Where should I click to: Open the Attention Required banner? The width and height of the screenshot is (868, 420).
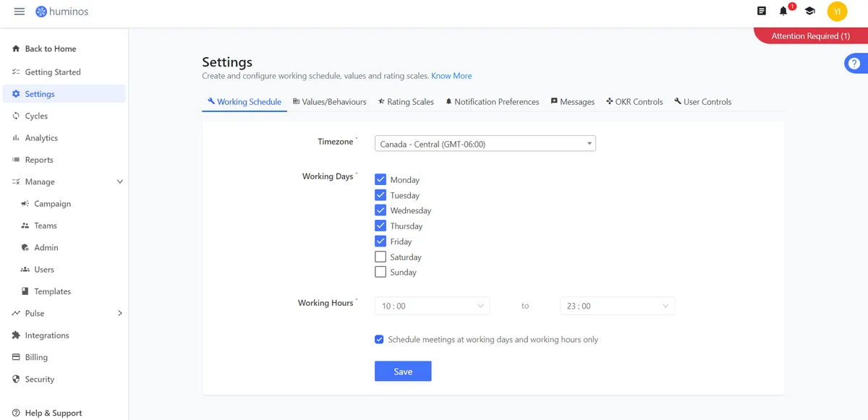pyautogui.click(x=810, y=36)
